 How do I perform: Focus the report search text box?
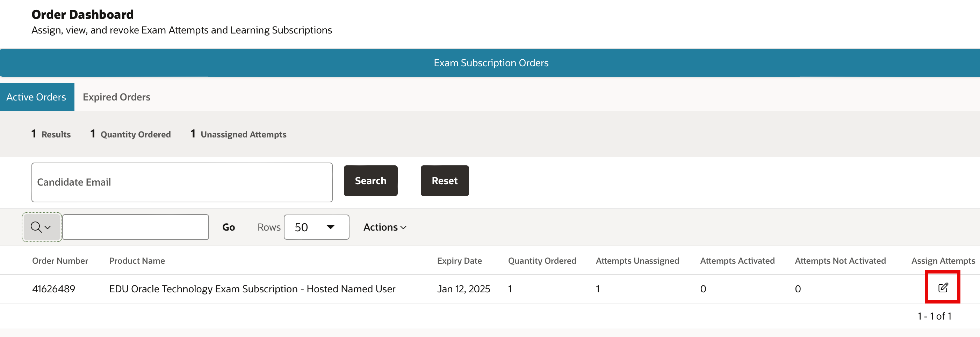pyautogui.click(x=136, y=227)
